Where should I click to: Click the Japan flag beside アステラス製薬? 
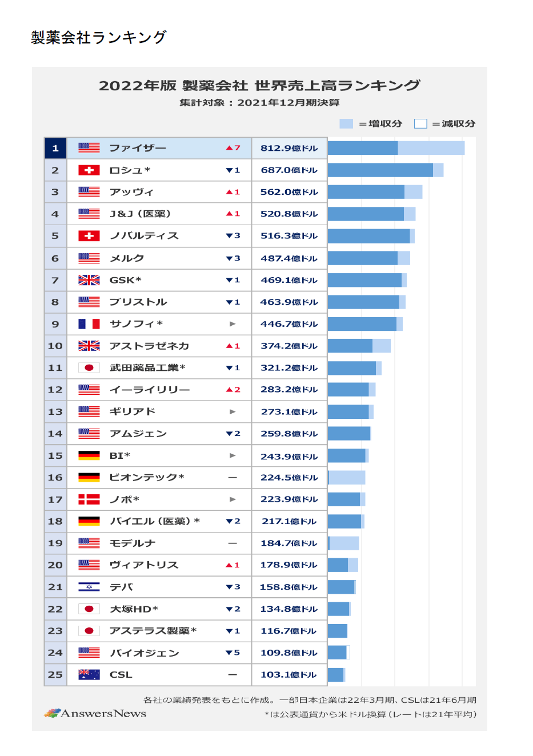point(89,631)
